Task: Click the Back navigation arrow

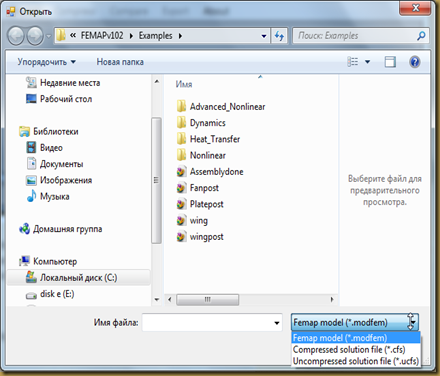Action: click(x=16, y=36)
